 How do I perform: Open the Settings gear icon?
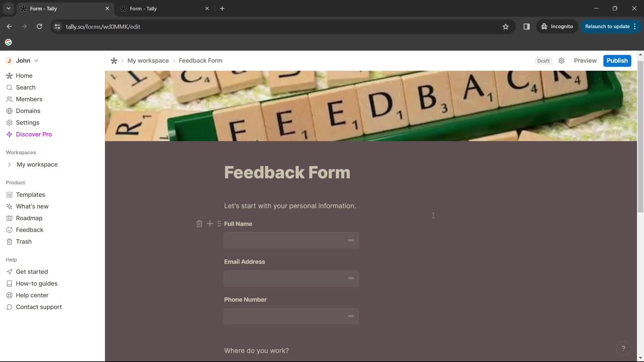coord(562,61)
